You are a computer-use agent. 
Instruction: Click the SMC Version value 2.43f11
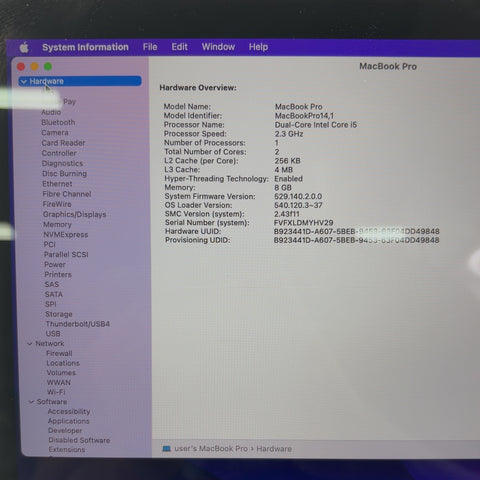coord(287,214)
